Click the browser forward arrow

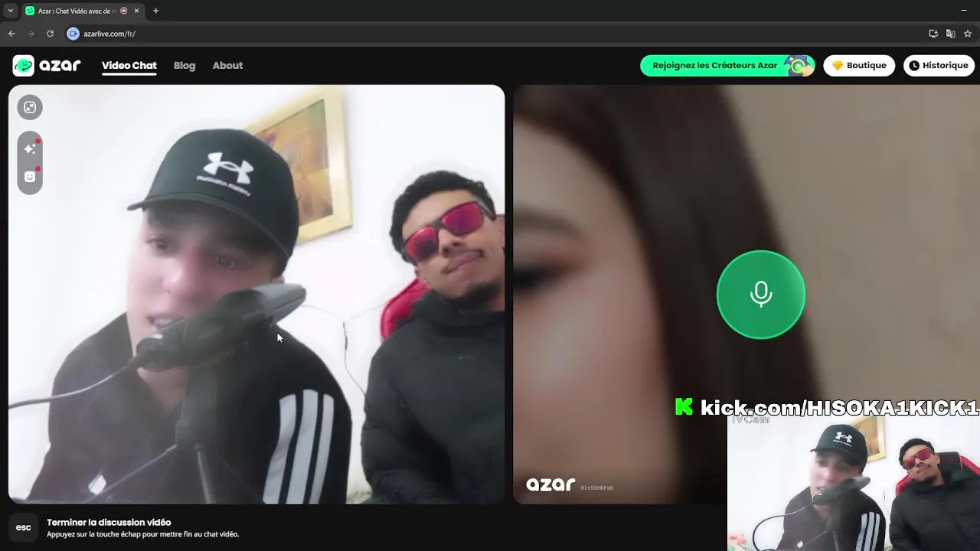tap(31, 34)
